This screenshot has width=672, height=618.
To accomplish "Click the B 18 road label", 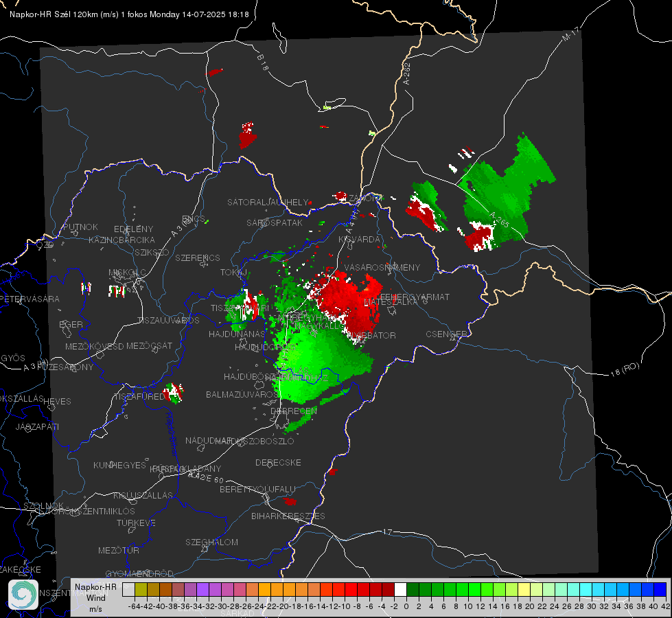I will (263, 62).
